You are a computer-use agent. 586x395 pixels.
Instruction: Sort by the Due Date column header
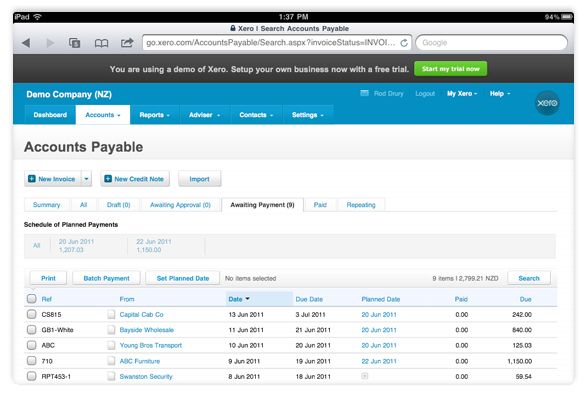309,299
